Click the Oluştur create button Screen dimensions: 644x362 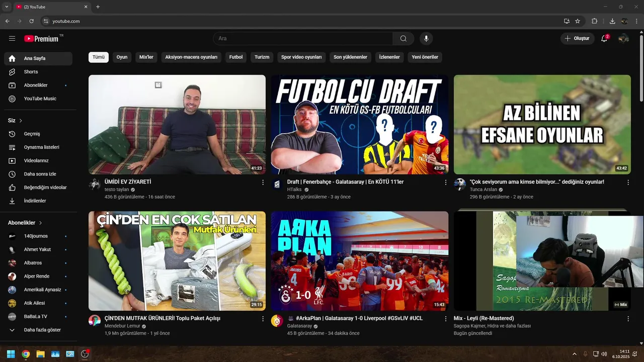click(578, 38)
